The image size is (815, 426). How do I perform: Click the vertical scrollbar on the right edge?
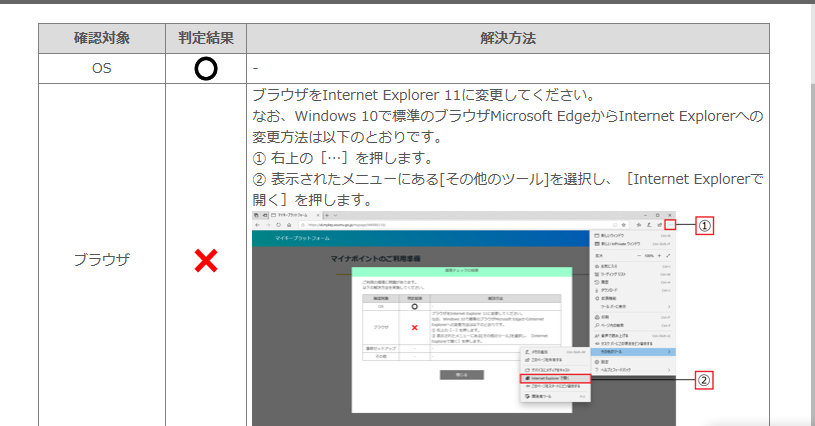click(x=808, y=200)
